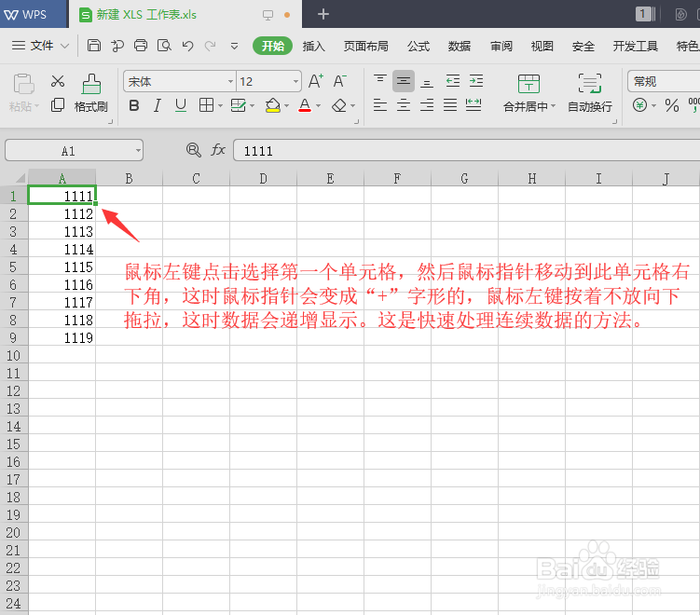Switch to the 插入 tab

pyautogui.click(x=313, y=46)
